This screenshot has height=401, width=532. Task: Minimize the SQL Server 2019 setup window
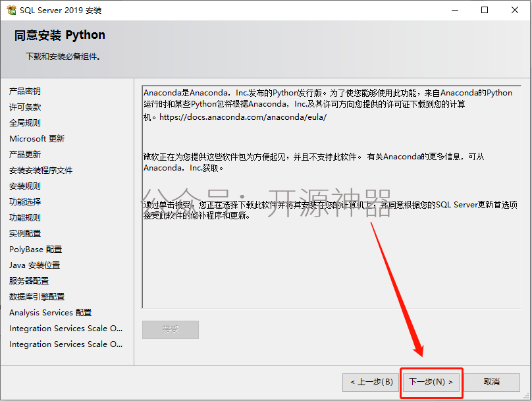[455, 10]
